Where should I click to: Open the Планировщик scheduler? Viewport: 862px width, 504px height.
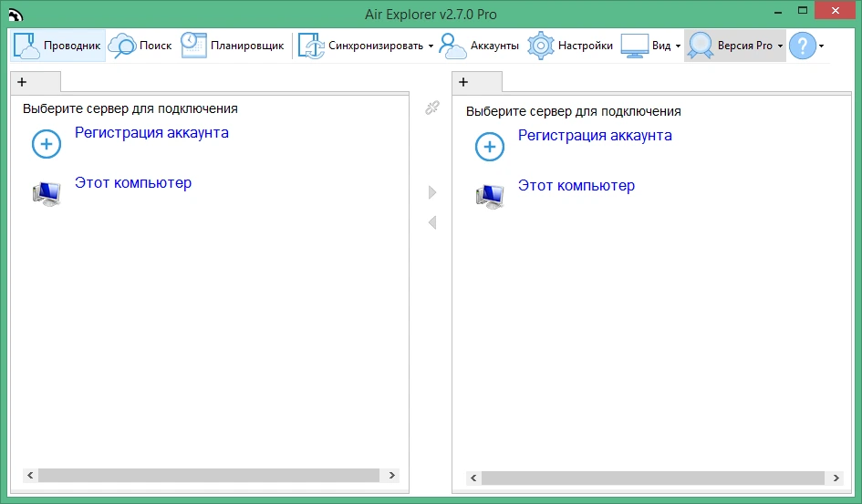(233, 46)
